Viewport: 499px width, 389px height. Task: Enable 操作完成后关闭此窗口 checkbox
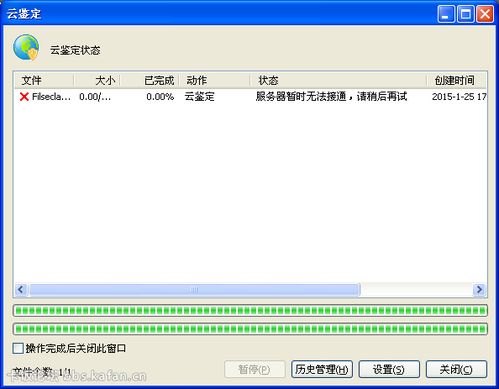click(18, 348)
